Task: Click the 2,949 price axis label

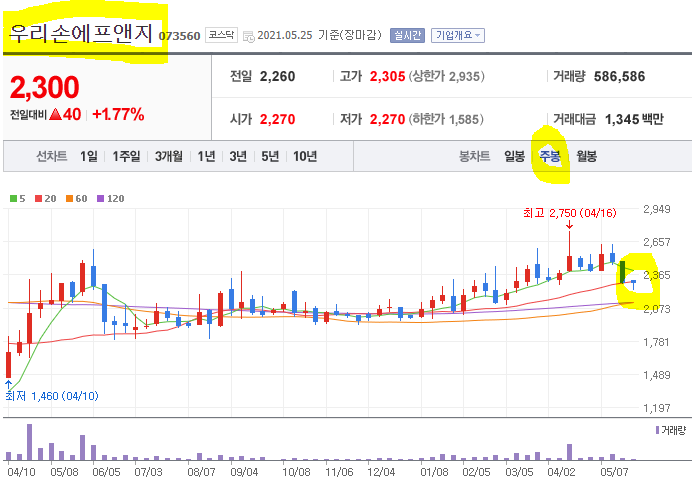Action: click(657, 209)
